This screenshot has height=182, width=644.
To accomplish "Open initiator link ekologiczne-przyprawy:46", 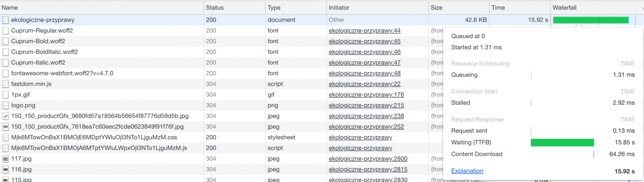I will 365,52.
